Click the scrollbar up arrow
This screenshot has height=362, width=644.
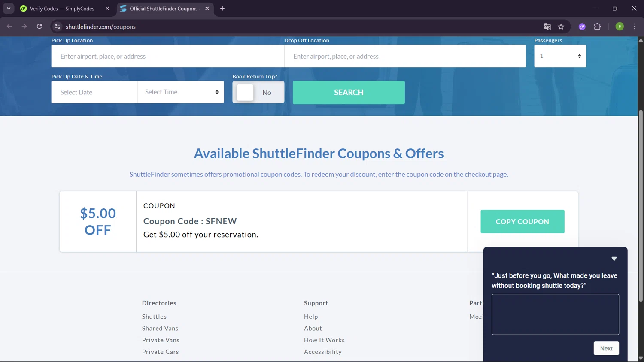pos(641,40)
